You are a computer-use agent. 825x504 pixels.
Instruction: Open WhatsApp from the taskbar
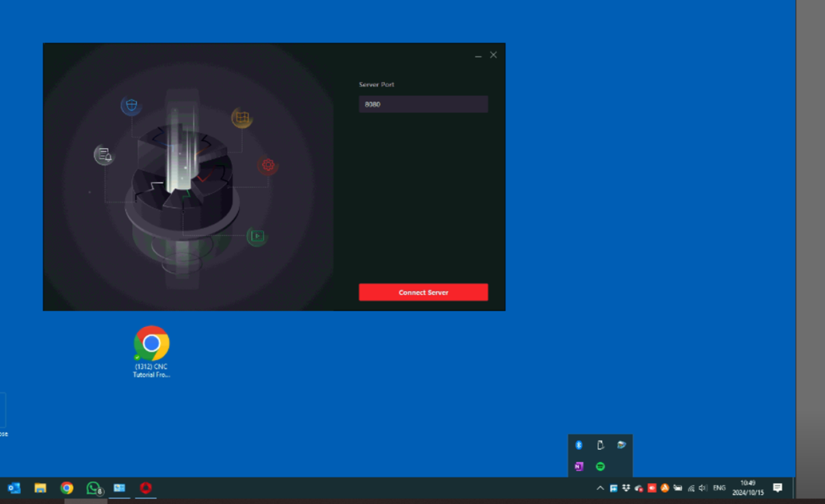(x=93, y=488)
